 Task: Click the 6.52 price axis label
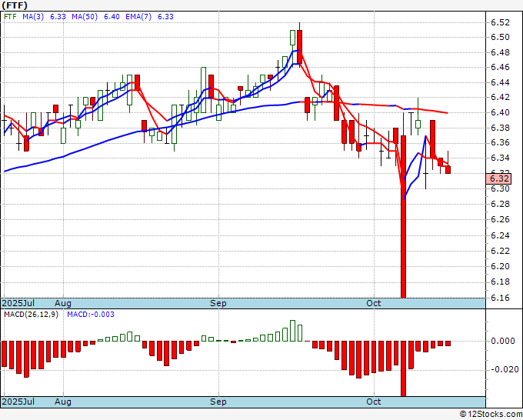click(x=500, y=22)
